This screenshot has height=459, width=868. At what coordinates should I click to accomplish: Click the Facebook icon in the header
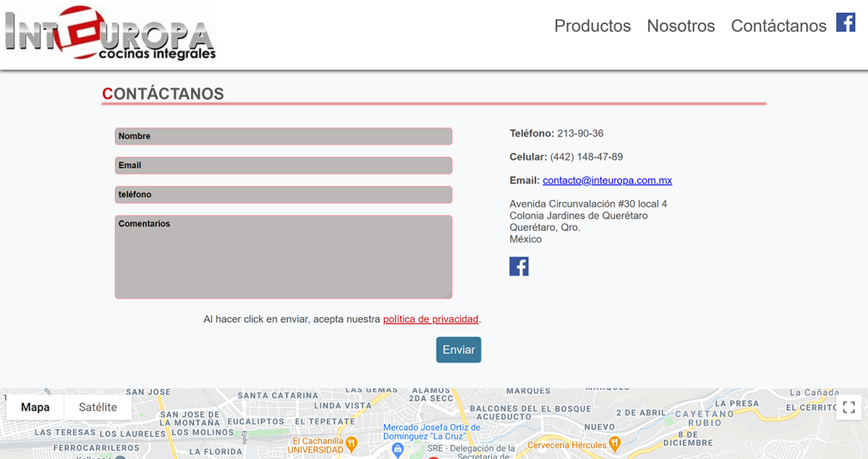(x=846, y=22)
